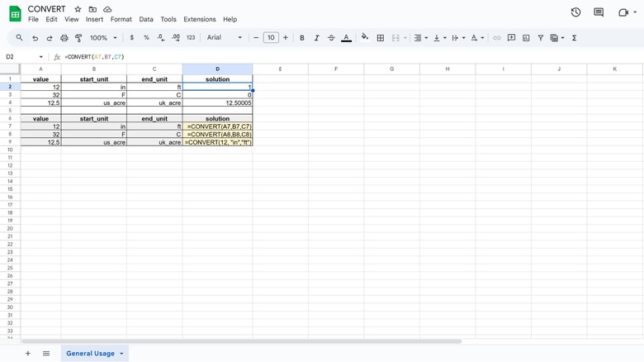644x362 pixels.
Task: Insert a chart
Action: pos(526,38)
